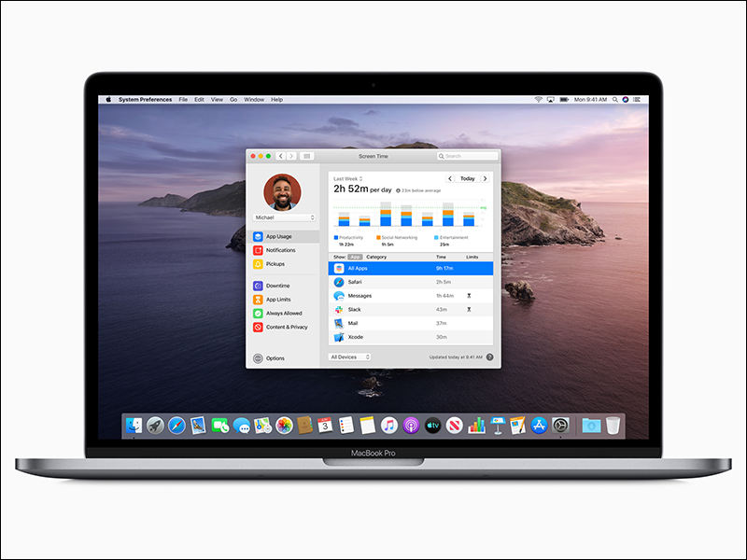Open Calendar from the Dock
Screen dimensions: 747x560
point(325,426)
